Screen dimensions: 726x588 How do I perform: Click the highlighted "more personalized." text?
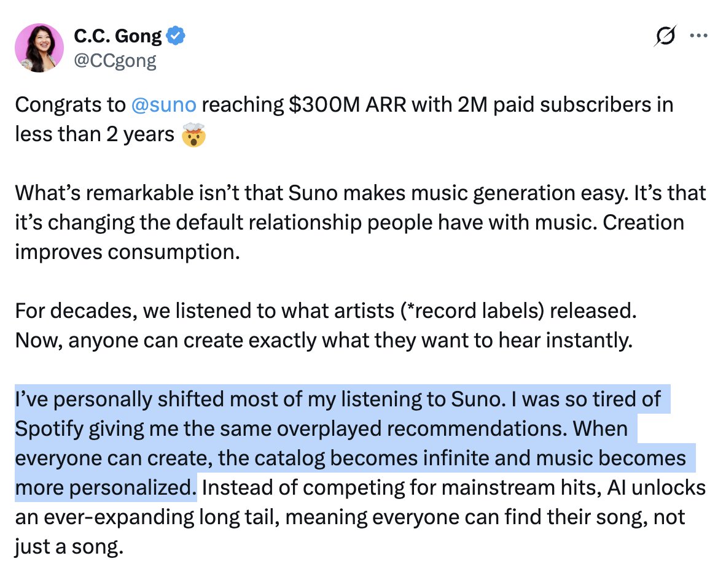(x=104, y=487)
